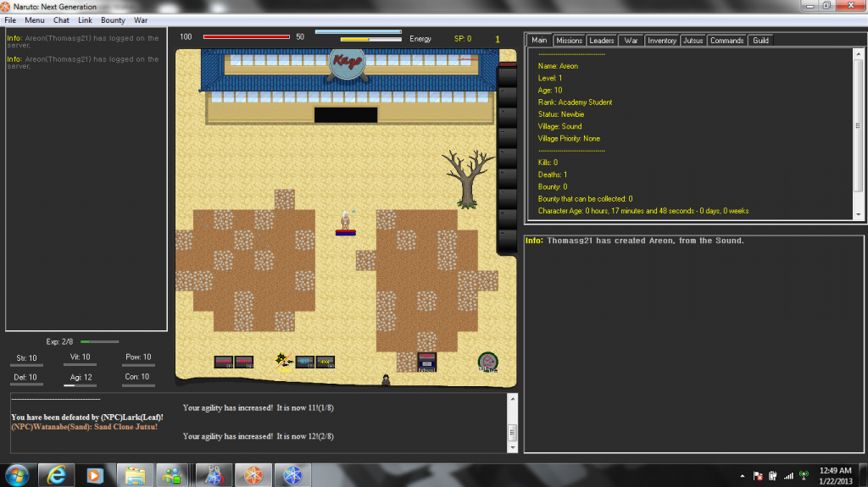Viewport: 868px width, 487px height.
Task: Click the Def: 10 stat
Action: coord(25,377)
